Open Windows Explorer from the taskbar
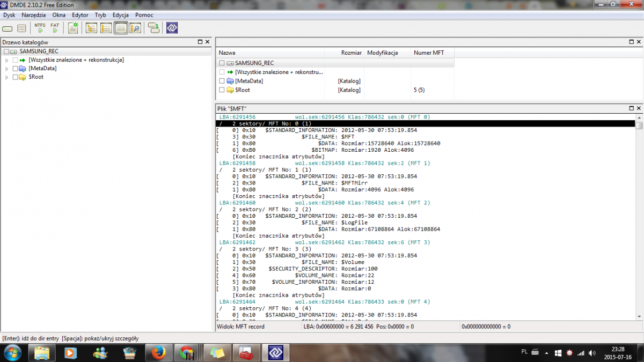Image resolution: width=644 pixels, height=362 pixels. 42,353
